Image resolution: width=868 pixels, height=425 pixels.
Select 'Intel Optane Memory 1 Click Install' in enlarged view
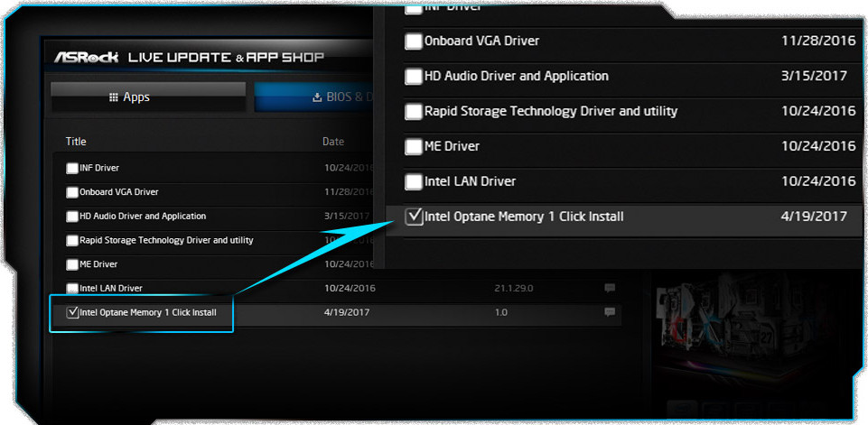pyautogui.click(x=524, y=217)
